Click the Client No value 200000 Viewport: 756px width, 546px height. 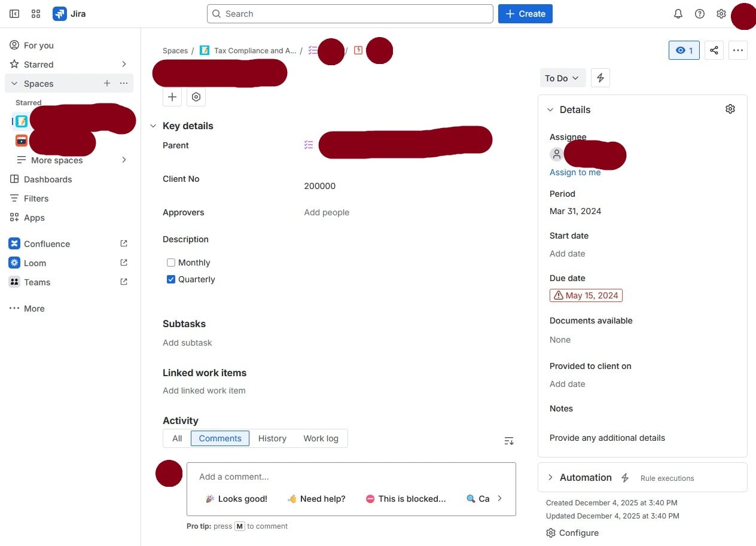(x=319, y=186)
